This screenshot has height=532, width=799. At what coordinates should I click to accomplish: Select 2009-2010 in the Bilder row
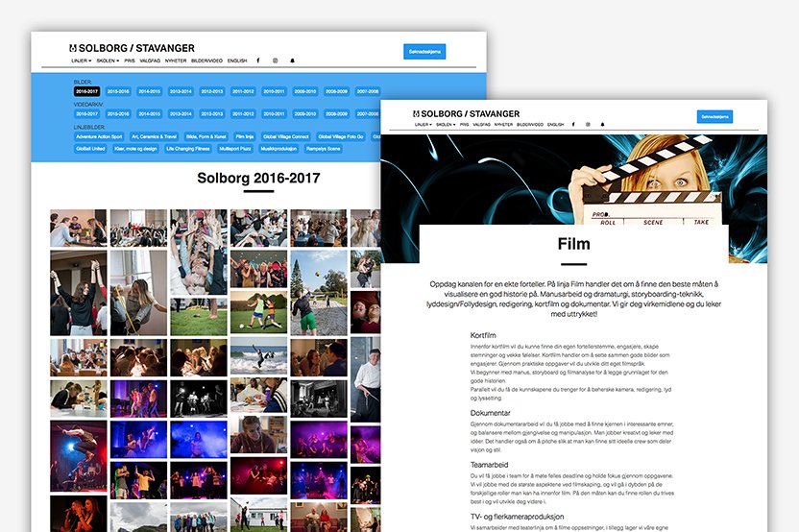305,91
